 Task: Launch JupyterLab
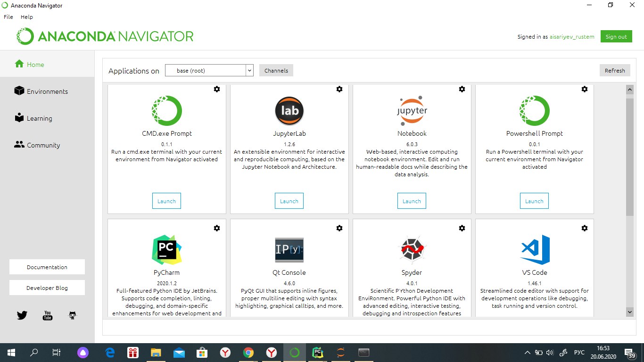point(289,201)
